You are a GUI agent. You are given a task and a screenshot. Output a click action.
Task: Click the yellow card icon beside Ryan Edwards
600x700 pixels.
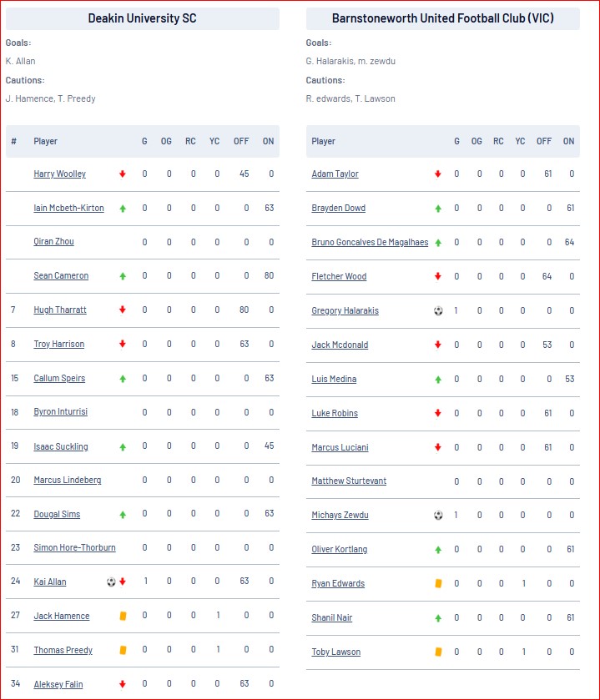click(438, 583)
